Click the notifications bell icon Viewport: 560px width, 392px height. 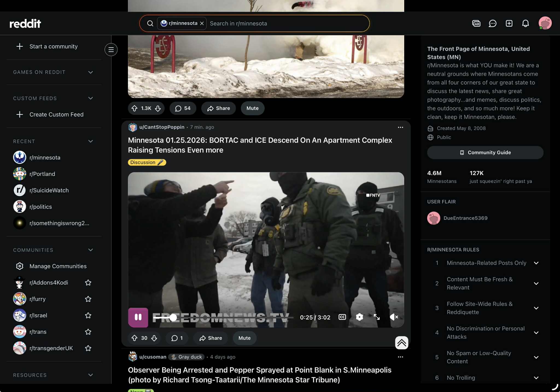[x=525, y=24]
